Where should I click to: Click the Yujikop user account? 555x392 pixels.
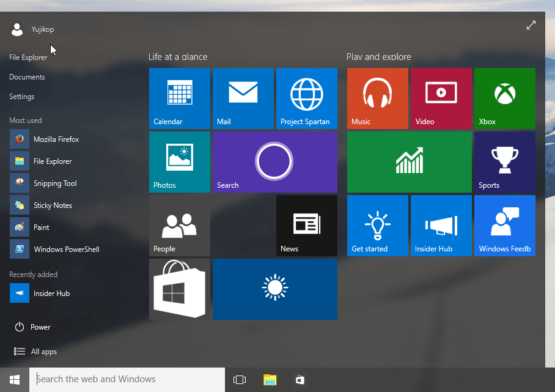click(x=32, y=29)
